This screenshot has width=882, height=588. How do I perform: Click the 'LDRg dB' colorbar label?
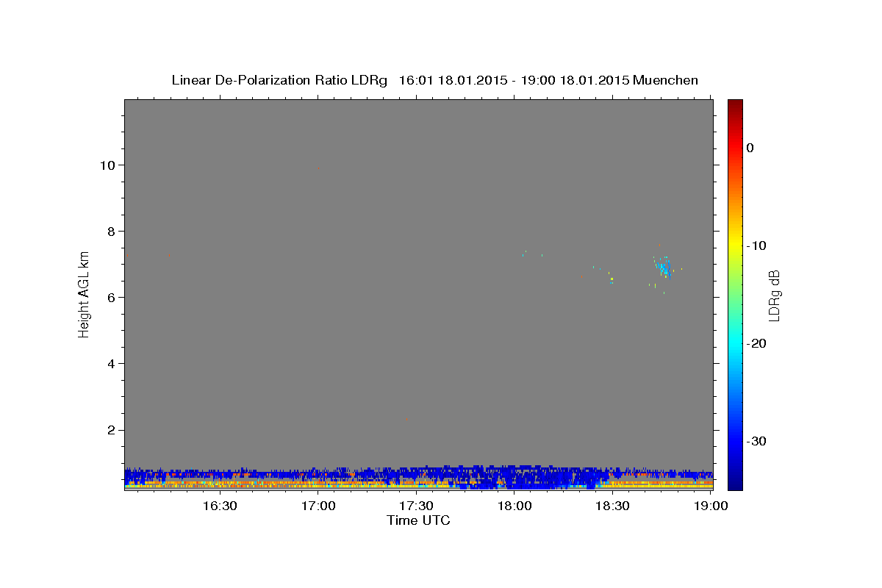tap(773, 295)
